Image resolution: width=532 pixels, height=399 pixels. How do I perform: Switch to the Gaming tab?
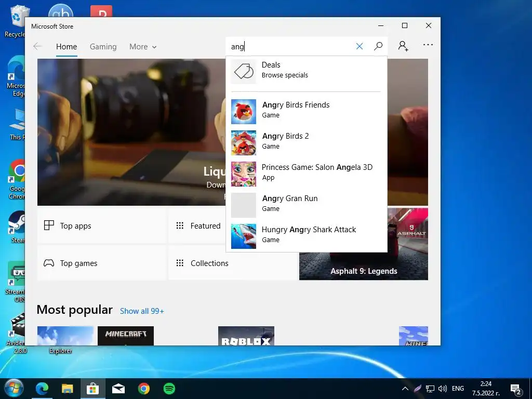(103, 47)
